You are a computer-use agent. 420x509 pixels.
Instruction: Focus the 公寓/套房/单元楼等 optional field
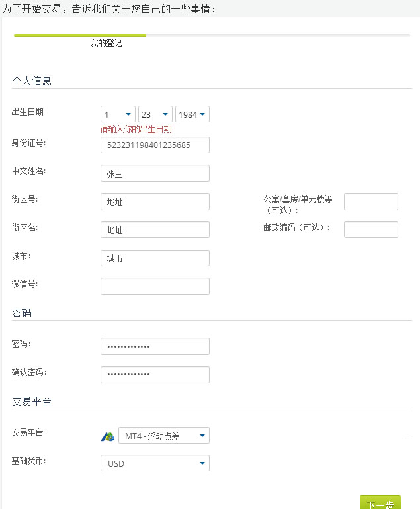pyautogui.click(x=371, y=202)
